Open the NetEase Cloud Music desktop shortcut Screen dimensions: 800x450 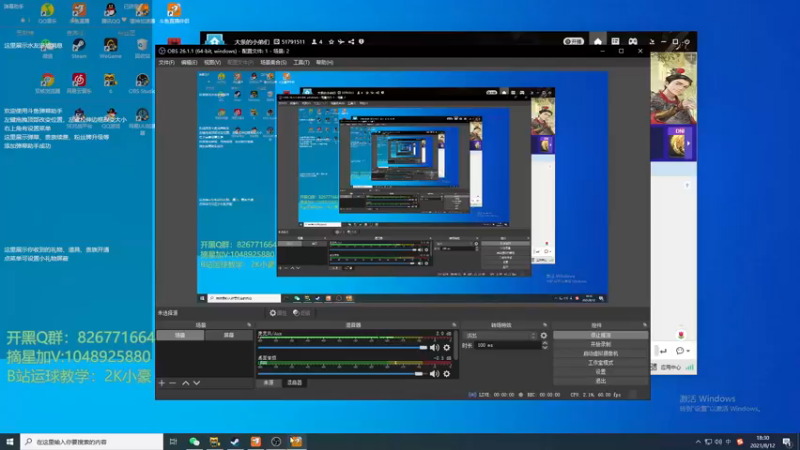pyautogui.click(x=79, y=83)
